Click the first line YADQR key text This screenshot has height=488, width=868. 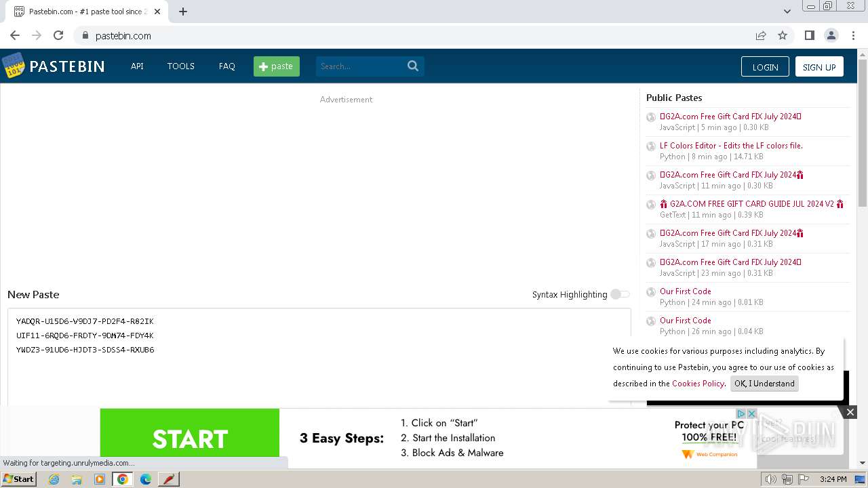click(85, 321)
